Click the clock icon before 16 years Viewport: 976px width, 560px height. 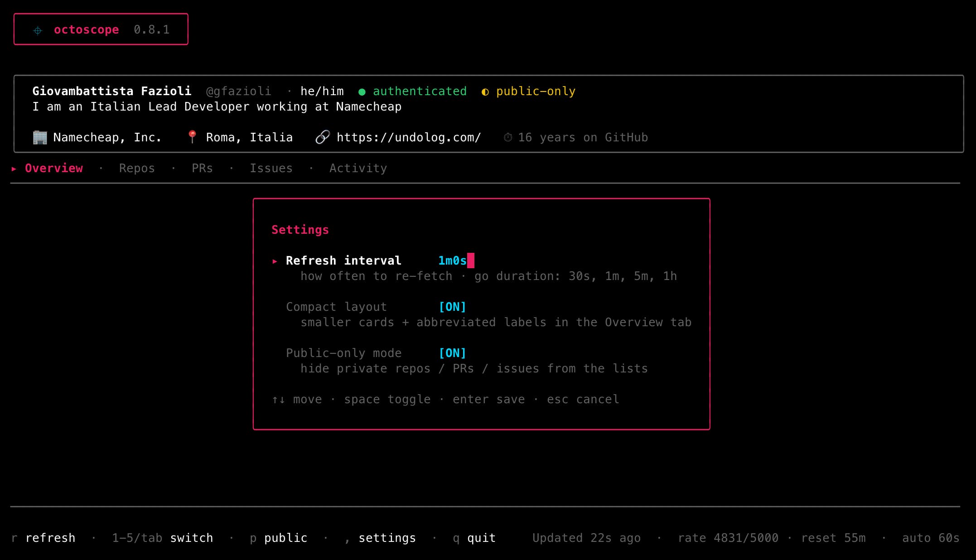(x=508, y=137)
